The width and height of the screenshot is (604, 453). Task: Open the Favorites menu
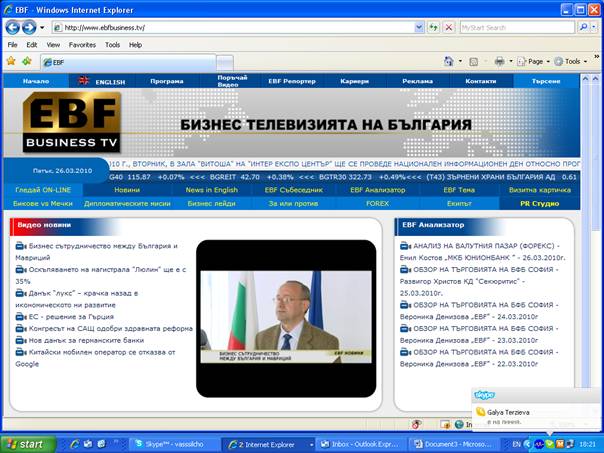[82, 45]
